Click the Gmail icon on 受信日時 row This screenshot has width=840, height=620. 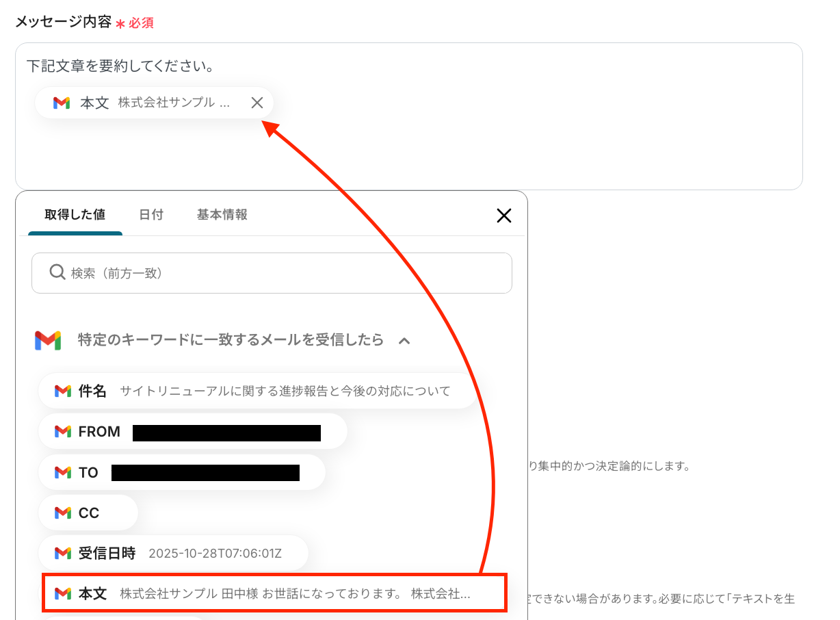click(63, 554)
